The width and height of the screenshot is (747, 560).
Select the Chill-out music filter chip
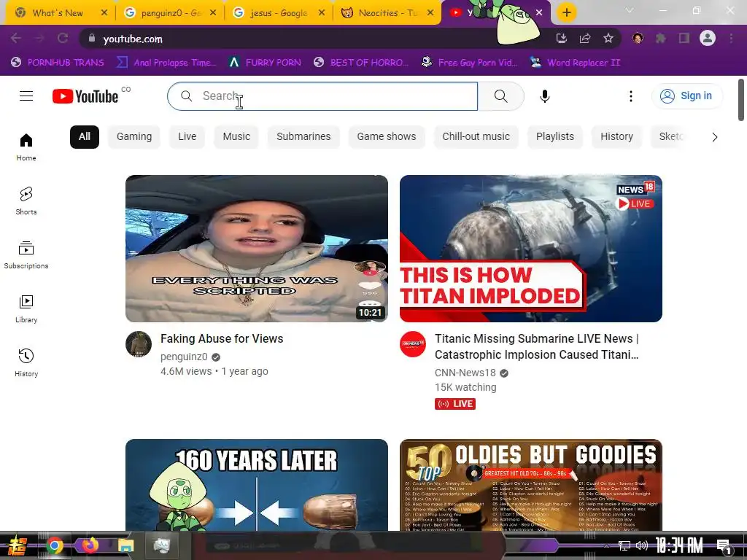coord(476,136)
